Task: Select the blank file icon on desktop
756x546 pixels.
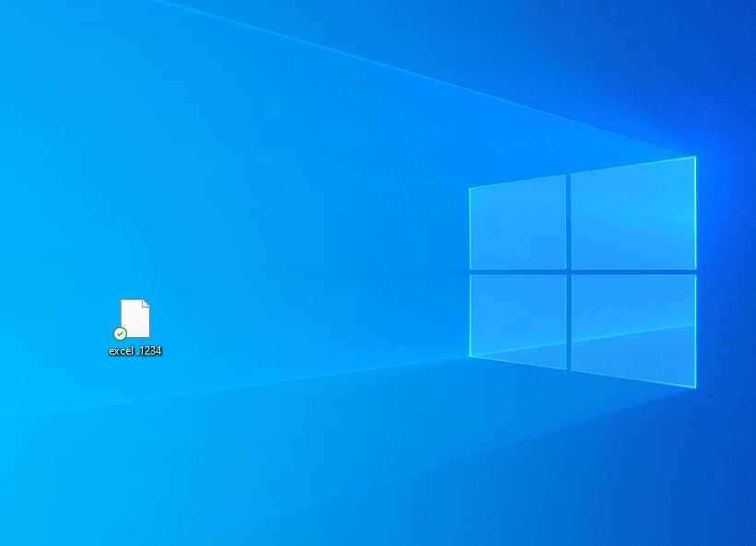Action: tap(135, 318)
